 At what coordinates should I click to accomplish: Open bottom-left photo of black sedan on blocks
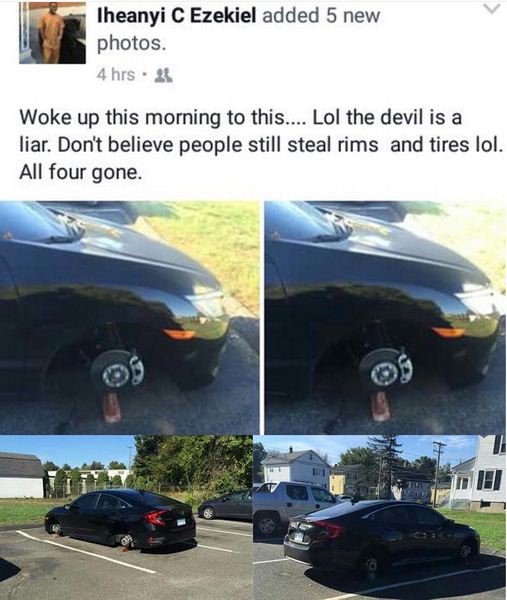pos(126,517)
